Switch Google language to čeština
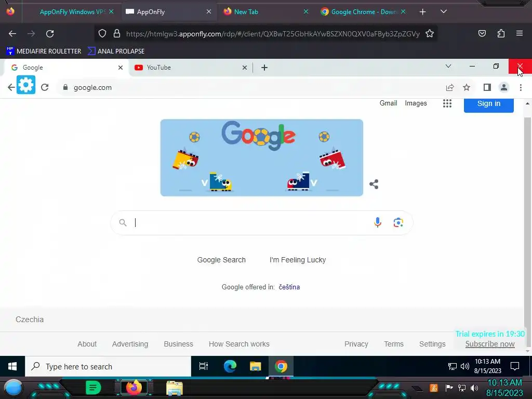 click(289, 287)
